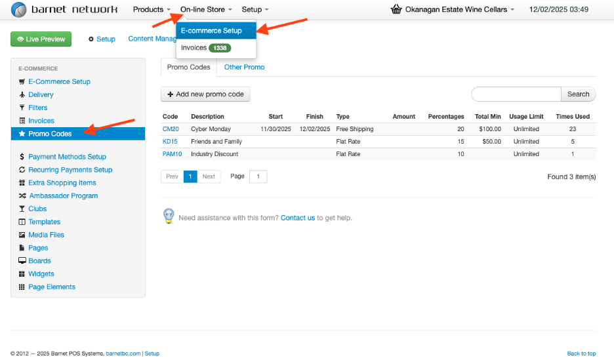
Task: Click the Delivery icon in the sidebar
Action: click(22, 94)
